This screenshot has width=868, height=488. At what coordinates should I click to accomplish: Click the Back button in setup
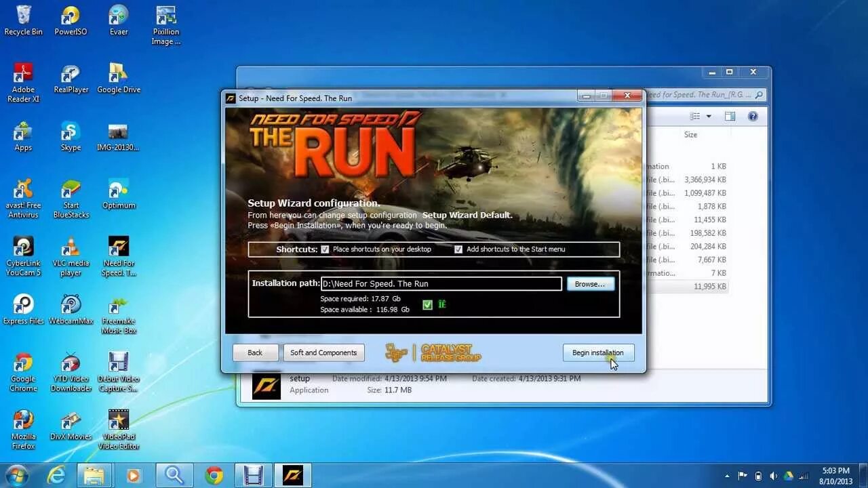pyautogui.click(x=255, y=352)
